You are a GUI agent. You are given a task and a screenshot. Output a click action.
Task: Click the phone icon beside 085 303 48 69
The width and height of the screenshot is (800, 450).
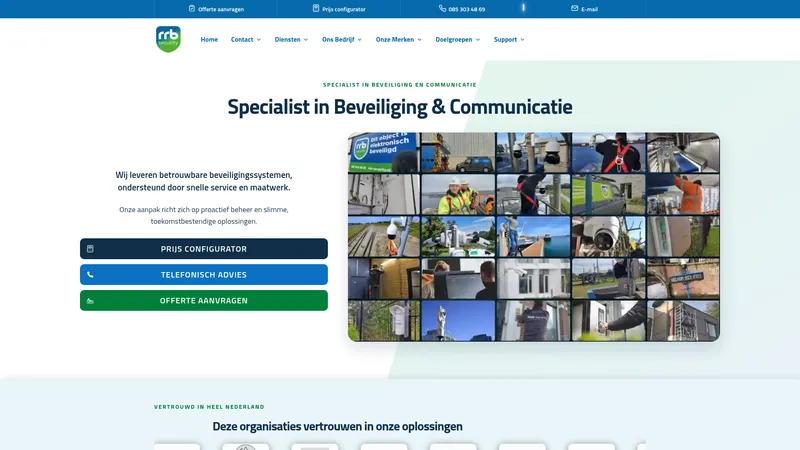click(x=442, y=8)
